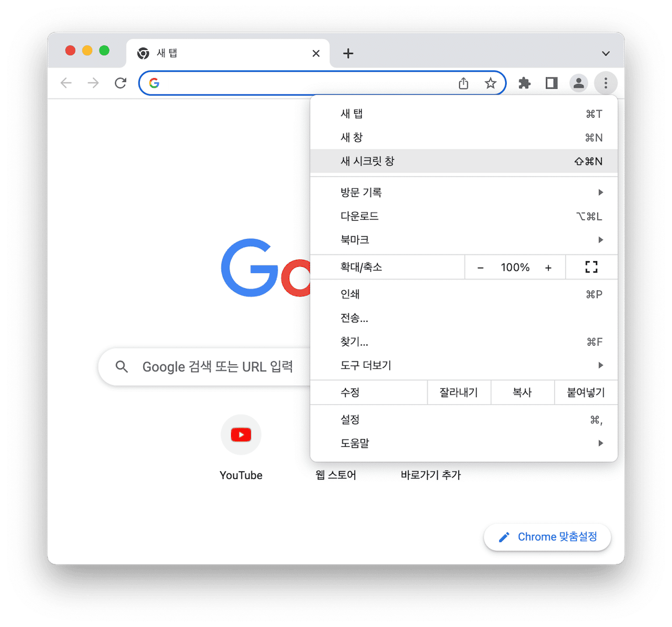Open the extensions puzzle icon
This screenshot has height=627, width=672.
(x=524, y=83)
